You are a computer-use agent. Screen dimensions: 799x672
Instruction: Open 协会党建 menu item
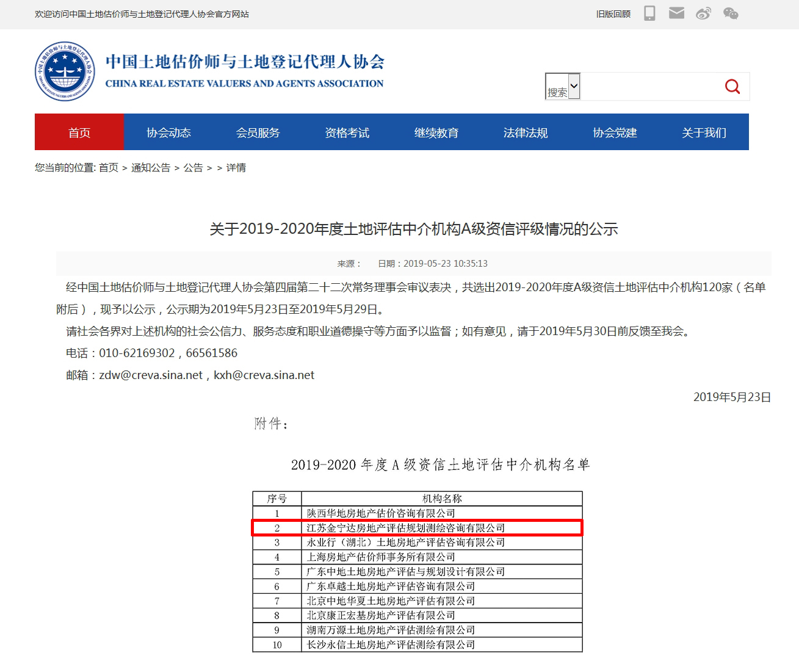(x=615, y=132)
